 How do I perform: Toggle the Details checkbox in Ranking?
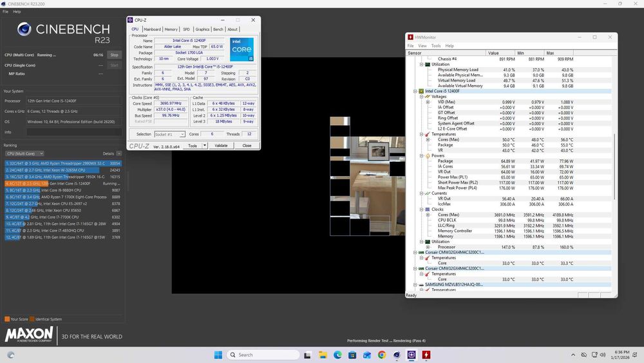click(x=119, y=153)
